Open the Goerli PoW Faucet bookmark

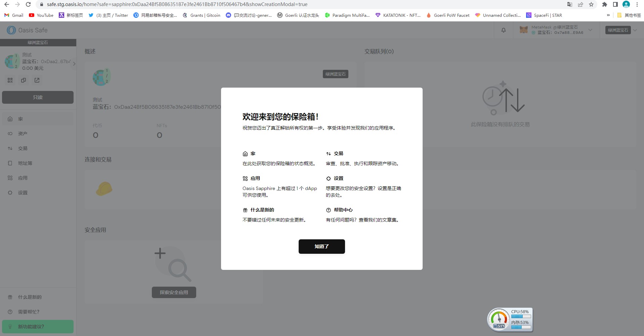(x=448, y=15)
